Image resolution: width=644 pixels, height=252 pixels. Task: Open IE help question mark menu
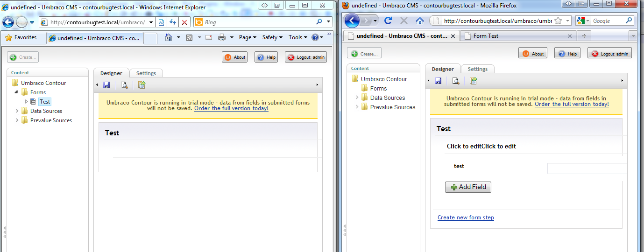pyautogui.click(x=318, y=37)
